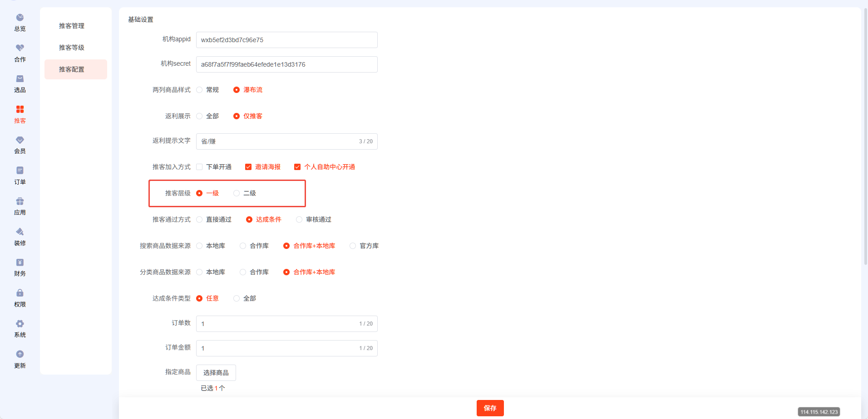Open the 选品 product selection icon

pos(20,79)
